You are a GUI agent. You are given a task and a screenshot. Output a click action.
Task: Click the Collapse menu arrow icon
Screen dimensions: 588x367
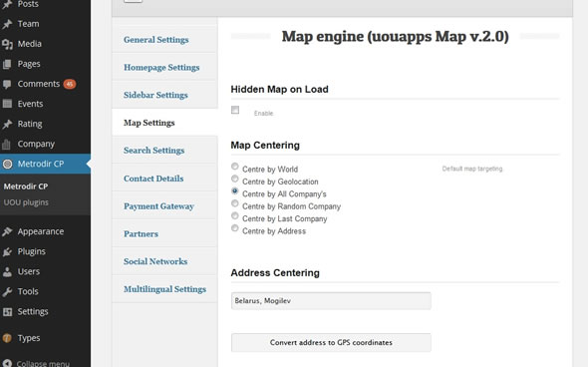[x=7, y=363]
